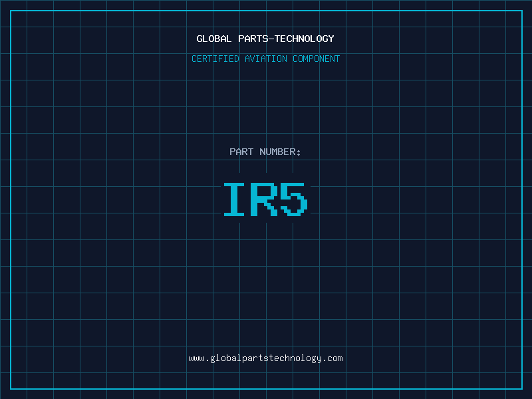Click the word 'TECHNOLOGY' in the heading

(305, 39)
